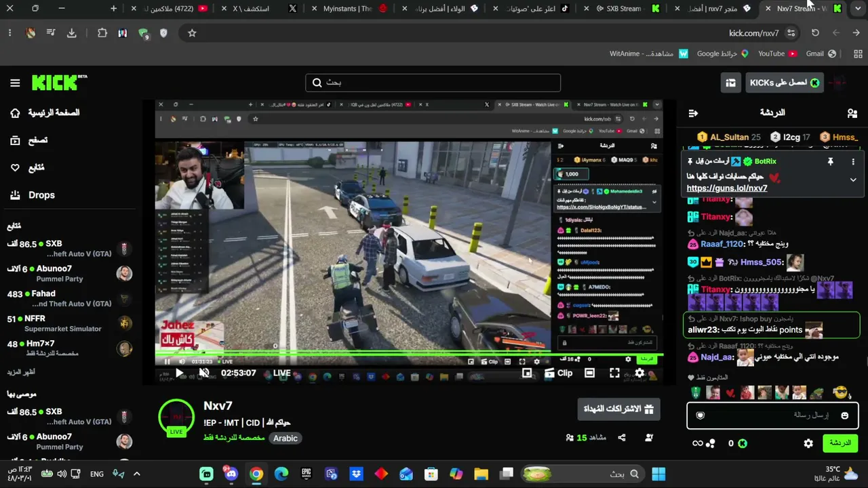Open the player settings gear
The image size is (868, 488).
[x=639, y=373]
